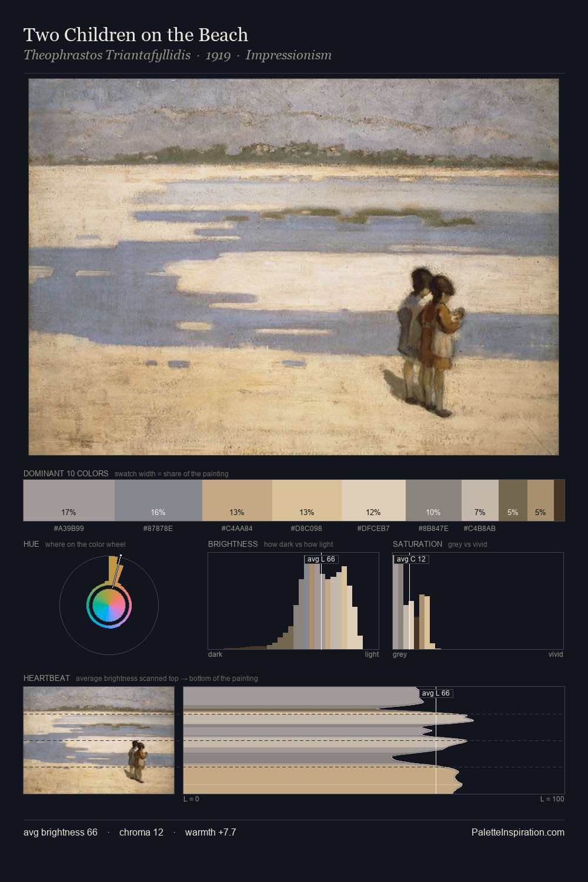The image size is (588, 882).
Task: Click "swatch width = share of the painting" caption
Action: click(x=172, y=474)
